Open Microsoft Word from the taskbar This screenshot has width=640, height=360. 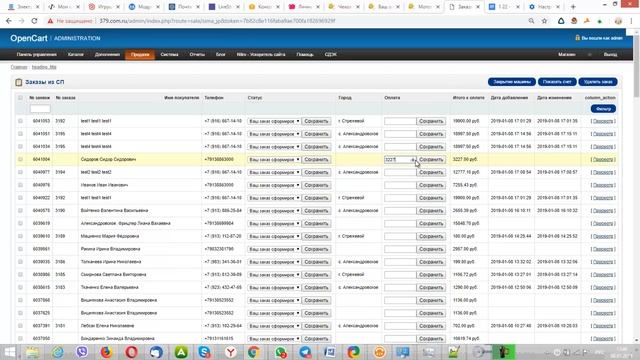tap(329, 352)
